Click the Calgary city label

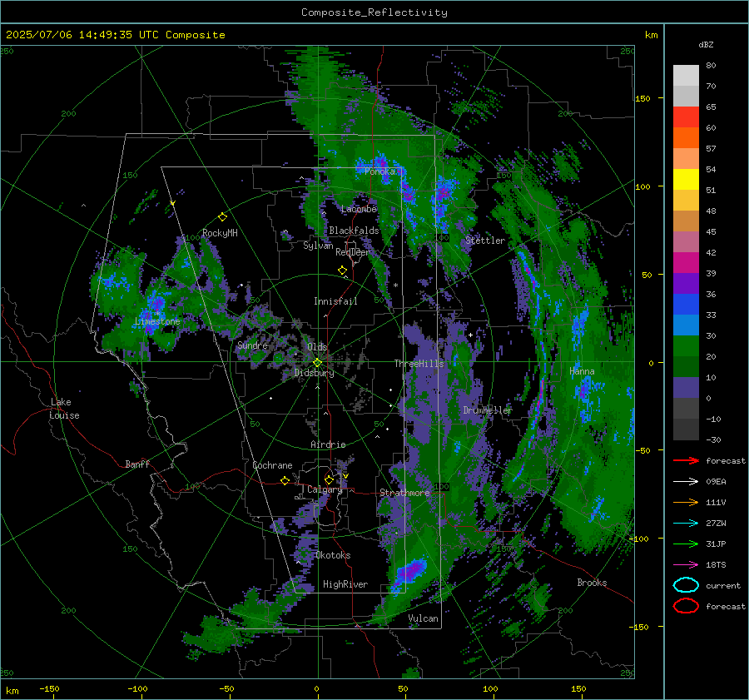pyautogui.click(x=325, y=489)
